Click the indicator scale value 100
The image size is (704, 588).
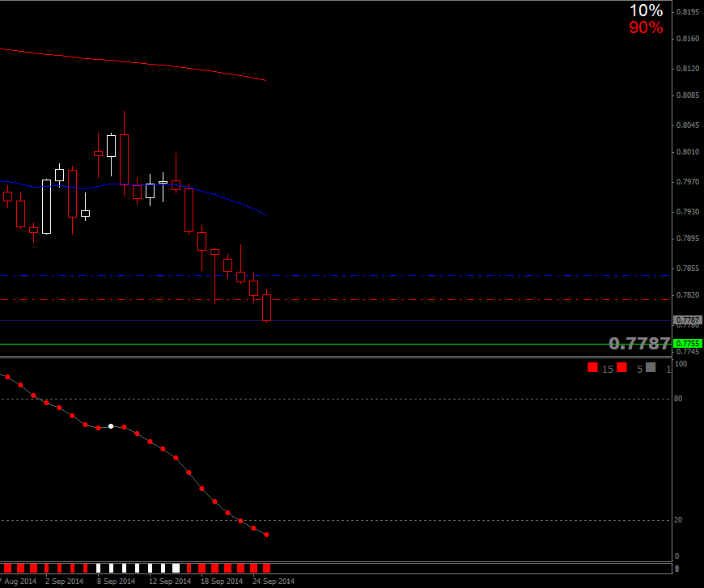pyautogui.click(x=681, y=364)
